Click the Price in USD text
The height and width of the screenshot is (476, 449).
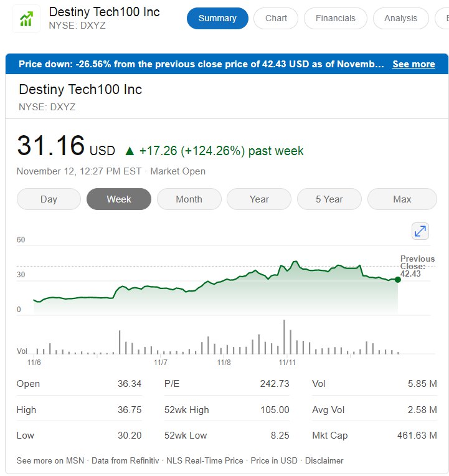click(274, 460)
